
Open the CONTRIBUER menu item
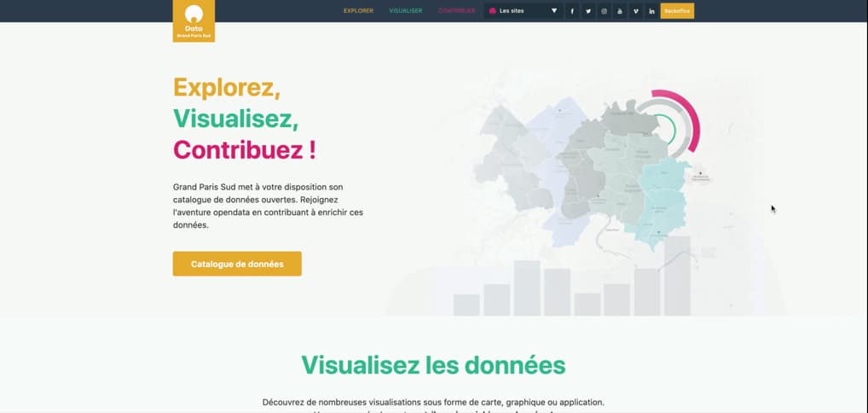coord(456,11)
